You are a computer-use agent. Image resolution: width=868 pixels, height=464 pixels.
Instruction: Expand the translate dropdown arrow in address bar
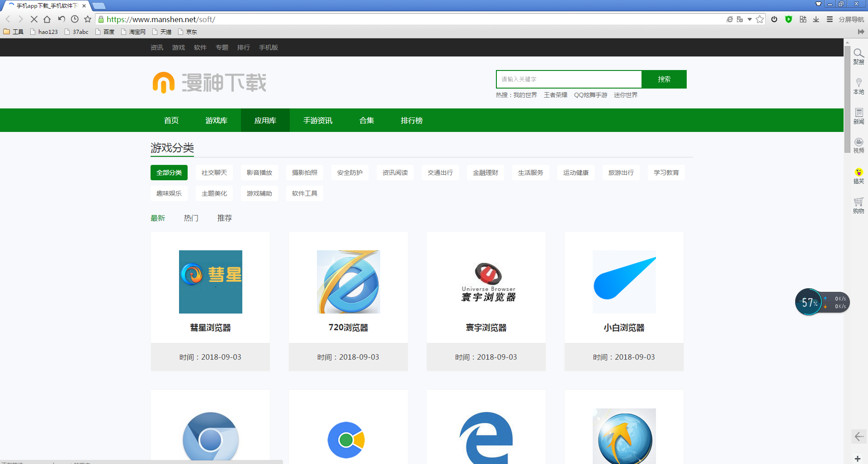750,19
